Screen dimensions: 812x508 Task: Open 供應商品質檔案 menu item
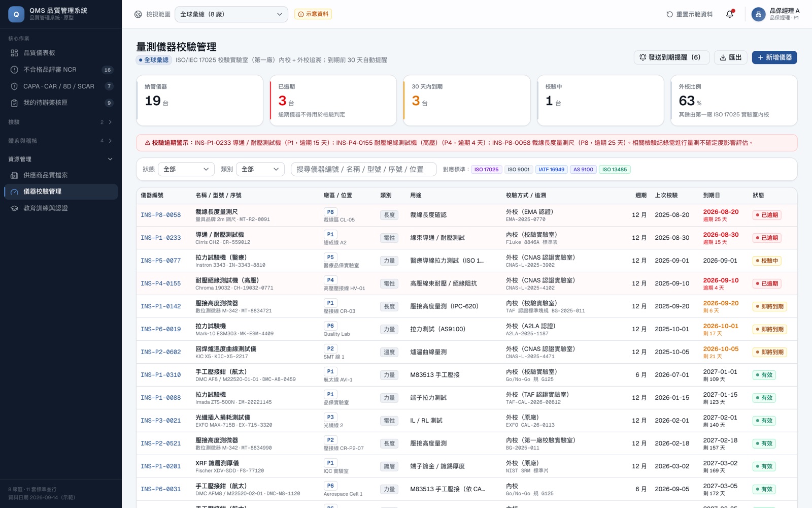pos(61,175)
